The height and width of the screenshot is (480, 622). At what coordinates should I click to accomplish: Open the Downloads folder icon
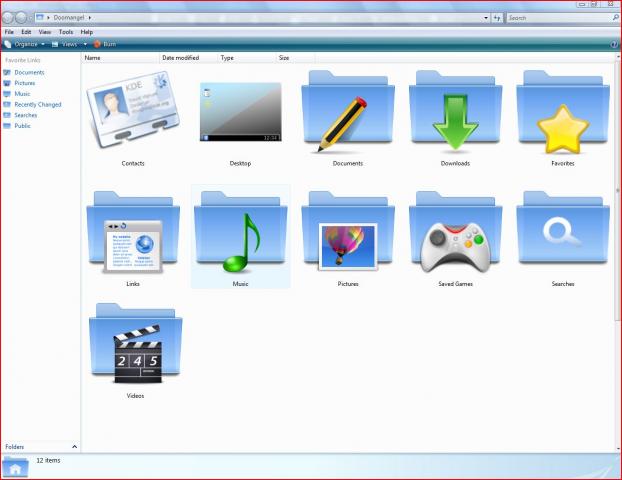click(455, 113)
